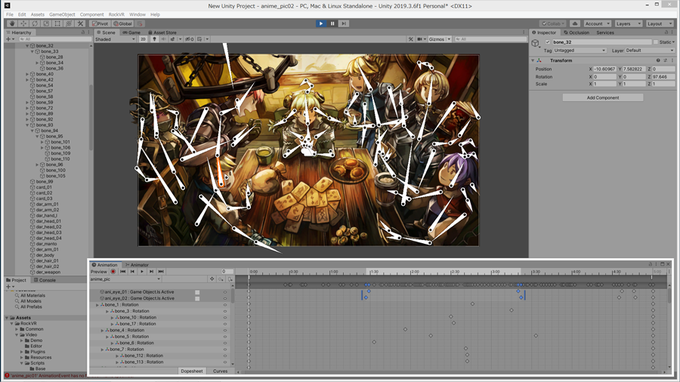This screenshot has width=680, height=382.
Task: Toggle Global handle rotation
Action: (x=123, y=23)
